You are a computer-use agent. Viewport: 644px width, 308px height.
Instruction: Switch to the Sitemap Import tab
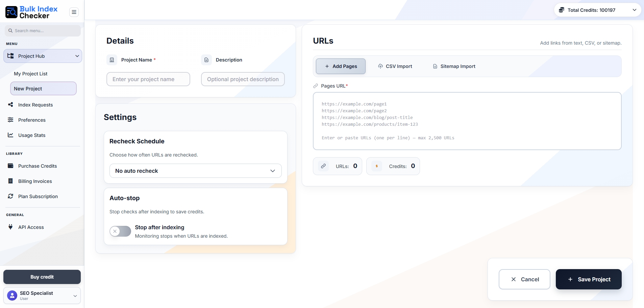(454, 66)
